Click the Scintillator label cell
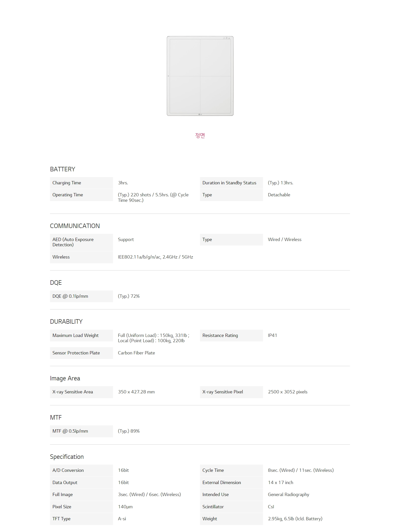This screenshot has width=400, height=532. click(231, 507)
